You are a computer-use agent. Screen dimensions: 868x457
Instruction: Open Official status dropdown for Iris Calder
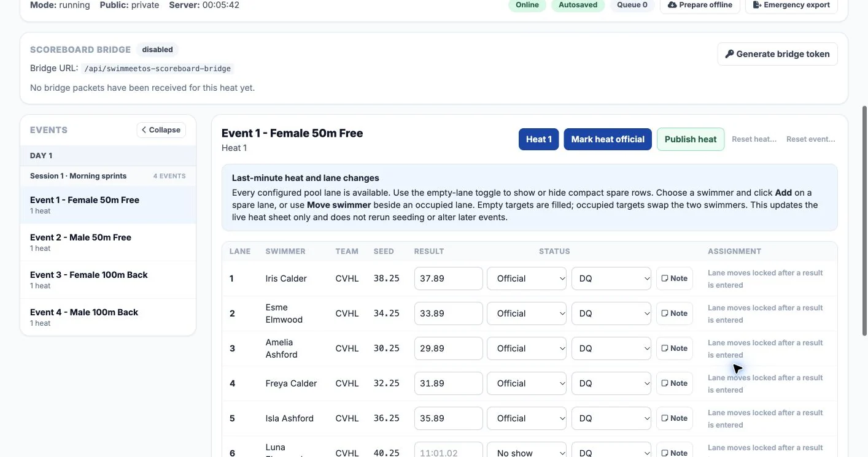[x=527, y=278]
